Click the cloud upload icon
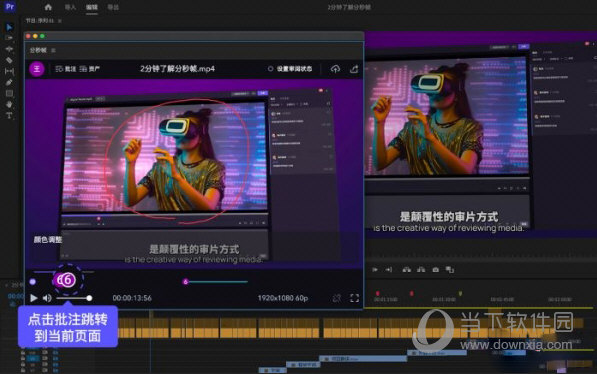The width and height of the screenshot is (597, 374). click(335, 69)
